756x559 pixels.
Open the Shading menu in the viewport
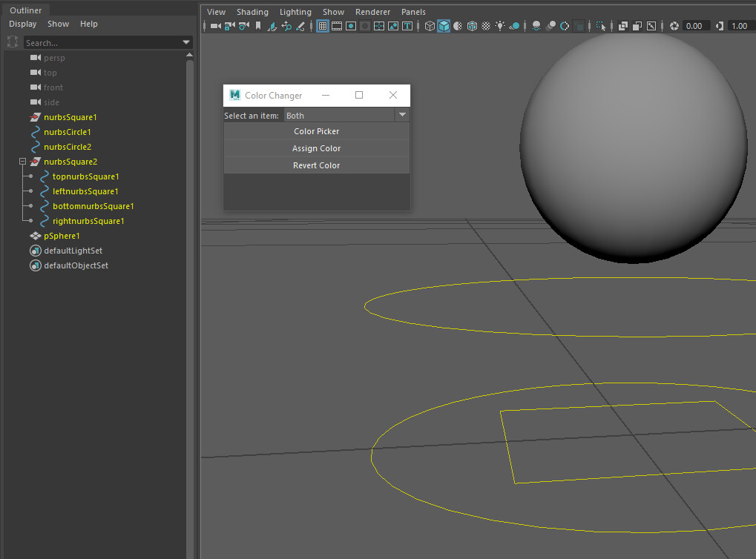[x=252, y=11]
